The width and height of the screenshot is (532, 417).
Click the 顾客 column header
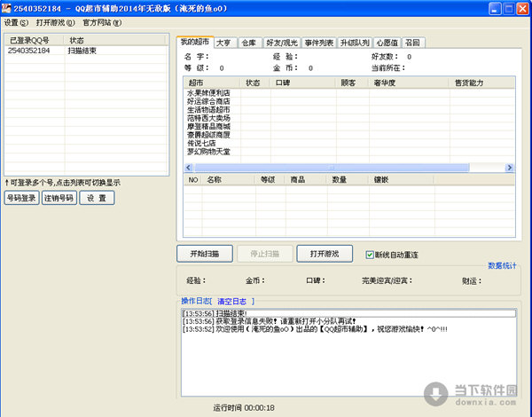click(x=353, y=83)
